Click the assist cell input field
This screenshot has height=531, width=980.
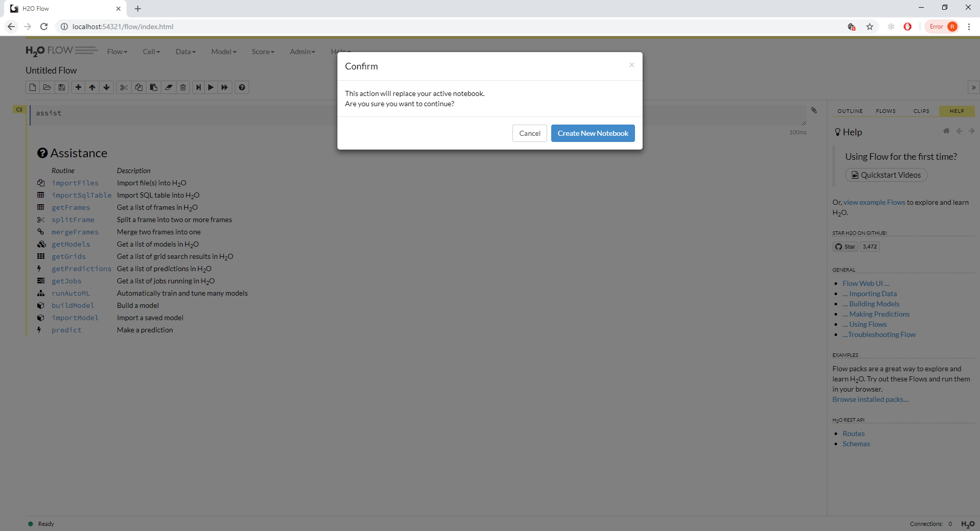point(419,115)
